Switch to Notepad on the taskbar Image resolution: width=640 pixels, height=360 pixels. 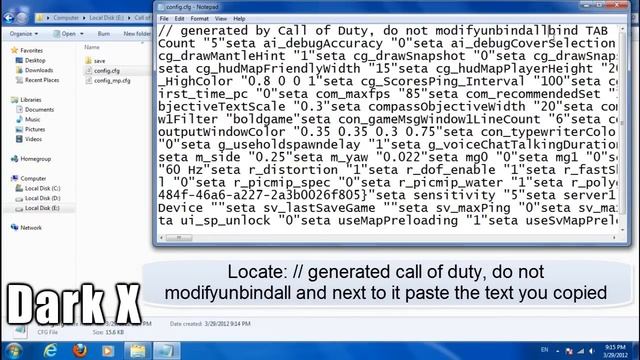point(167,351)
